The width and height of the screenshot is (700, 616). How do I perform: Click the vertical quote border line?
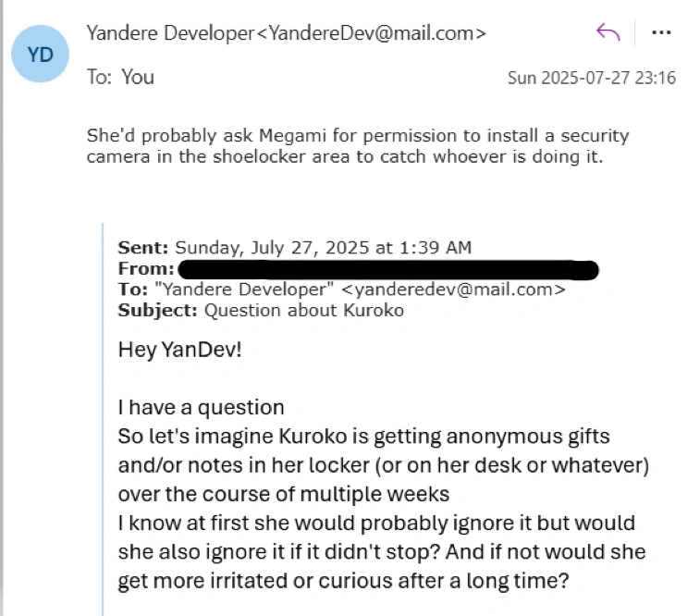102,416
